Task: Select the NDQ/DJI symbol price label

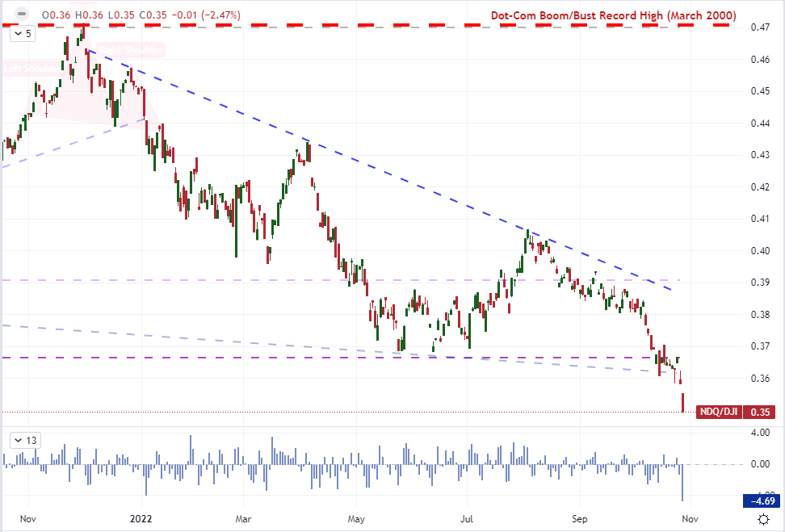Action: point(719,412)
